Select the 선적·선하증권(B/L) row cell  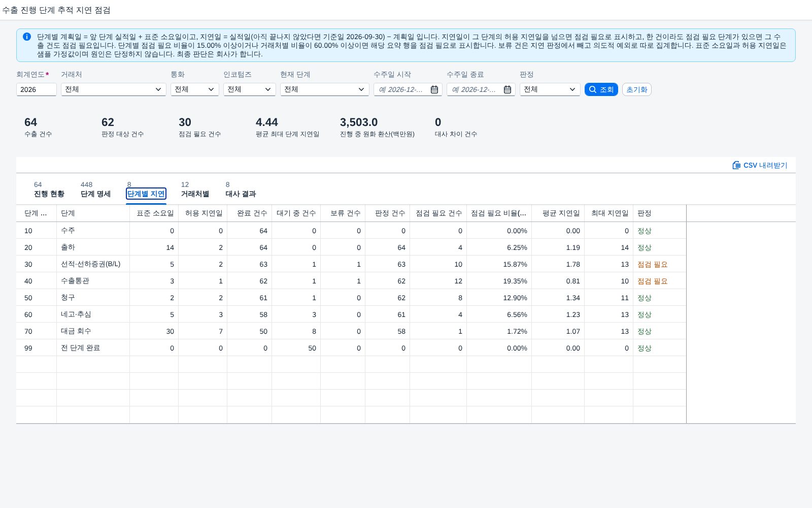pos(93,264)
